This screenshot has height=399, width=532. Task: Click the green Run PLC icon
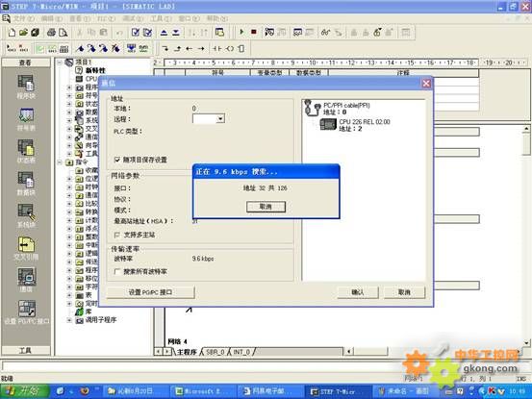[x=241, y=32]
